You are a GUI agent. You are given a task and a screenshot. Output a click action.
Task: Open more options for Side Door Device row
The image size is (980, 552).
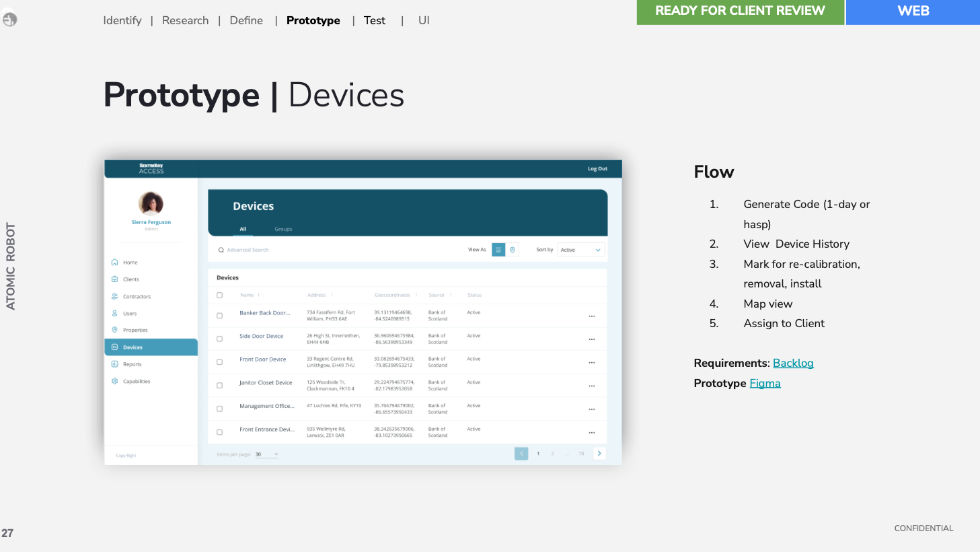point(592,339)
